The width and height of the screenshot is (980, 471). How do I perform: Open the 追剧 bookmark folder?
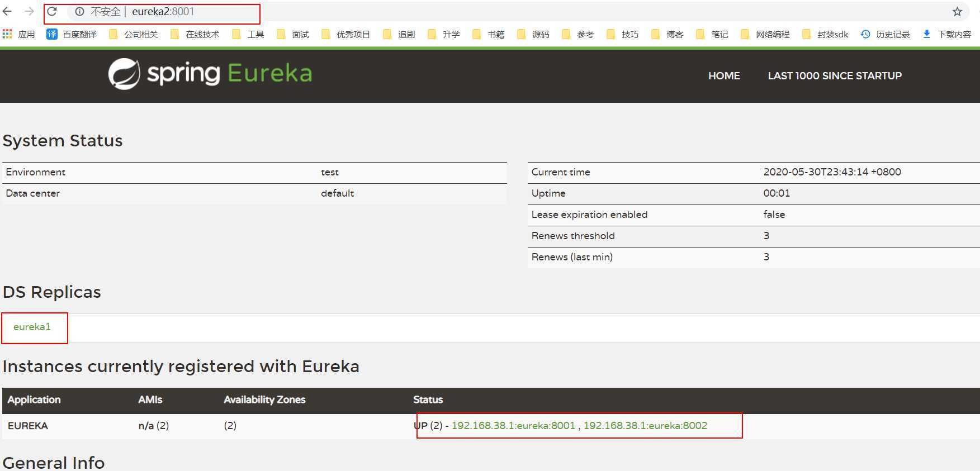tap(399, 34)
